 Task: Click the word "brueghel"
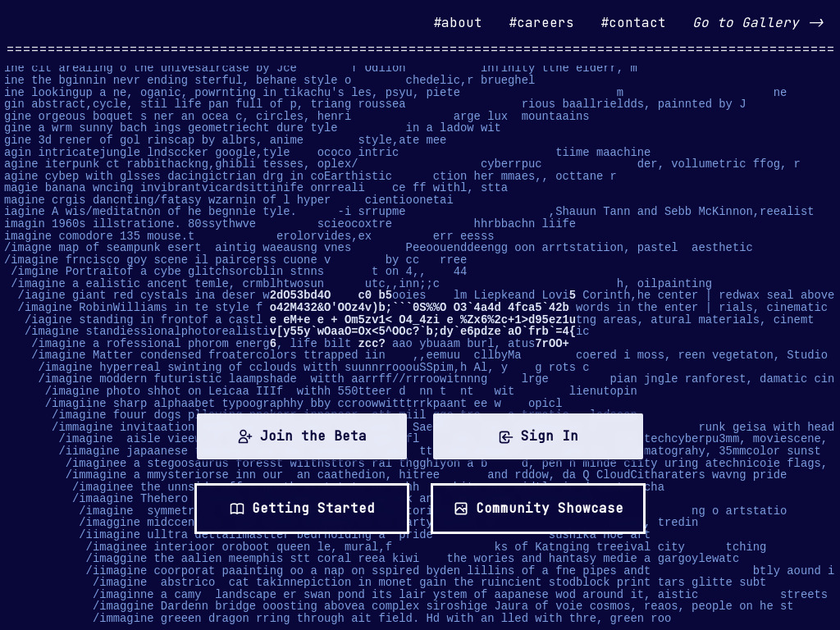point(507,80)
